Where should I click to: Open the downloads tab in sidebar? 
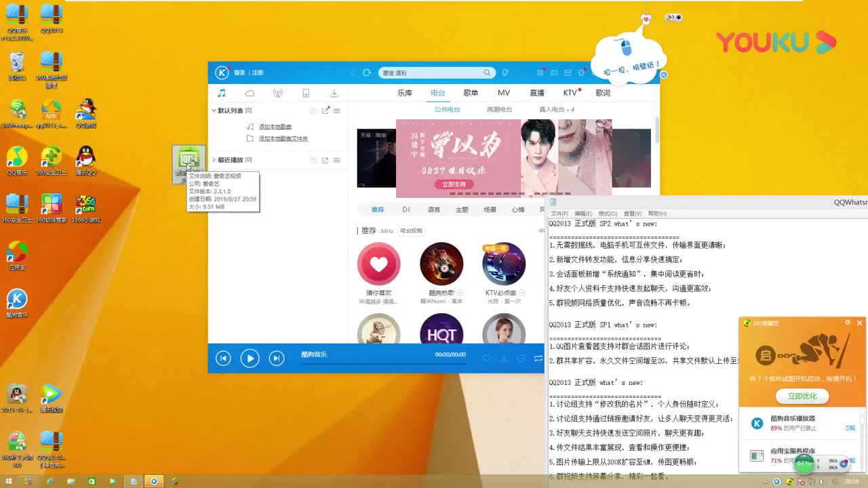334,93
